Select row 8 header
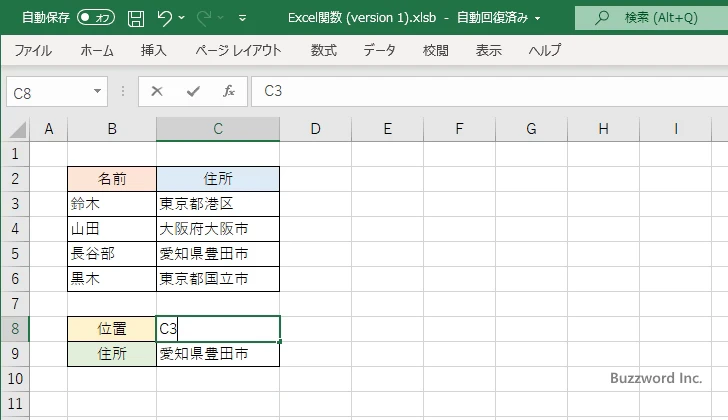This screenshot has height=420, width=728. coord(15,329)
